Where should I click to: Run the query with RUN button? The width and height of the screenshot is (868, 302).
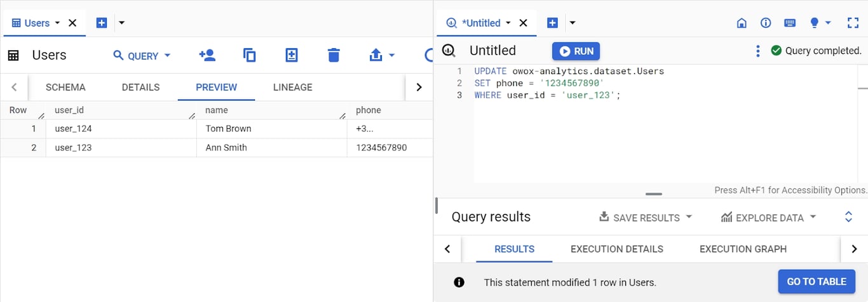(x=576, y=51)
